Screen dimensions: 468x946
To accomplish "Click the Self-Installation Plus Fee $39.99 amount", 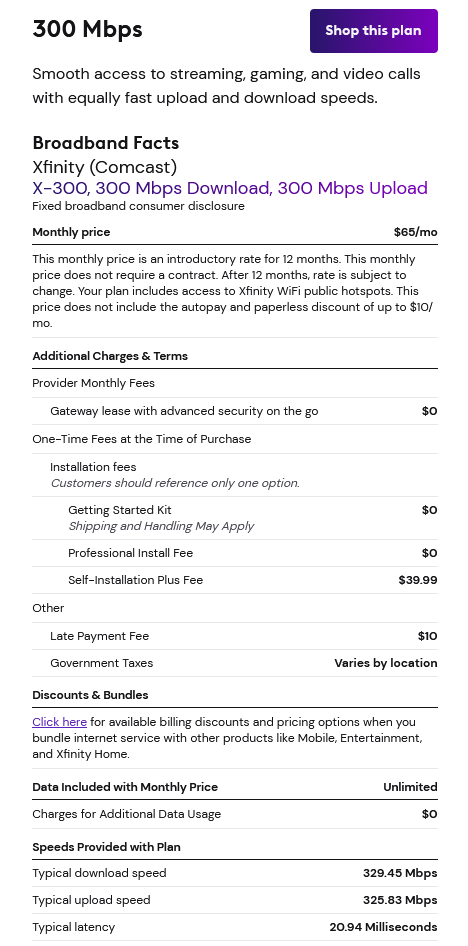I will click(x=418, y=580).
